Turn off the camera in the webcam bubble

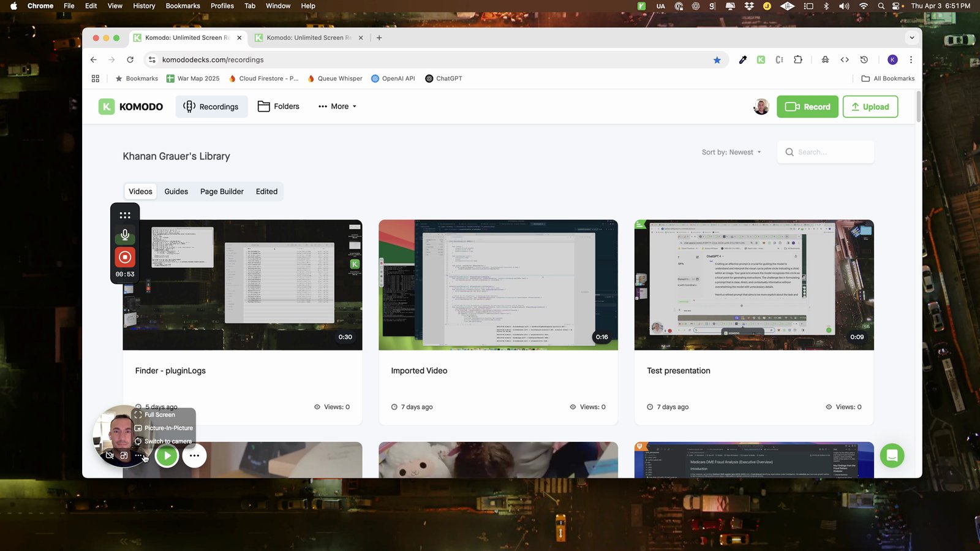tap(110, 455)
